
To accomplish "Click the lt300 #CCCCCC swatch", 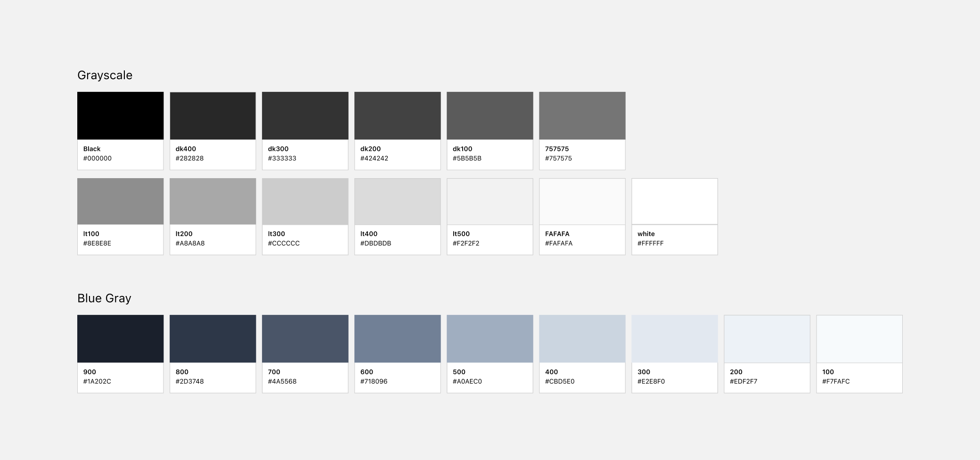I will pyautogui.click(x=305, y=202).
